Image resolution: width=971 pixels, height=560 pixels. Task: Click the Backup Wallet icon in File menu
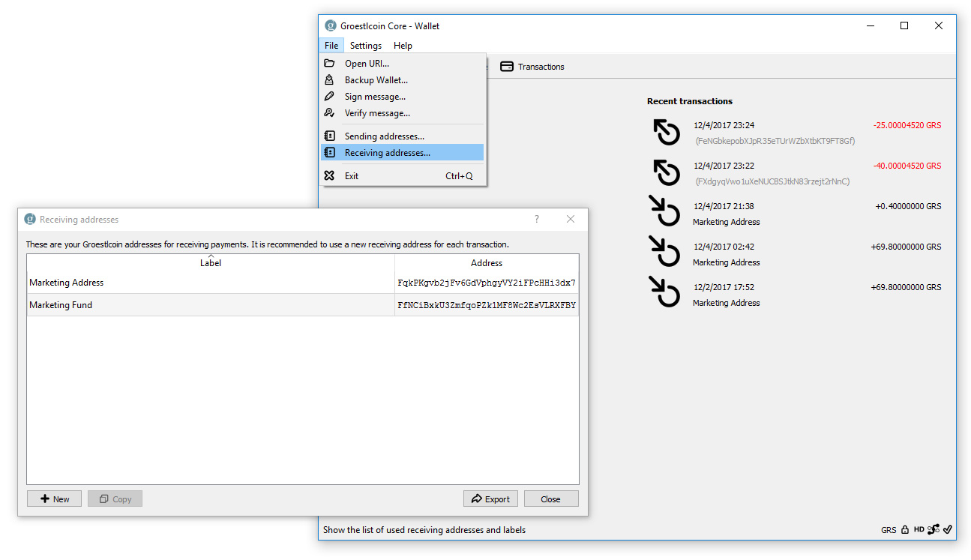tap(329, 79)
